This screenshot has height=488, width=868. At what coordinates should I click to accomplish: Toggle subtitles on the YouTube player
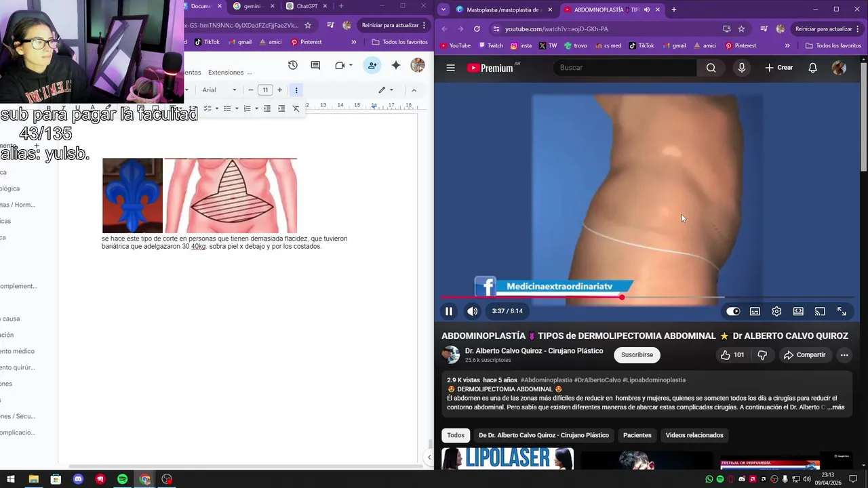tap(755, 311)
